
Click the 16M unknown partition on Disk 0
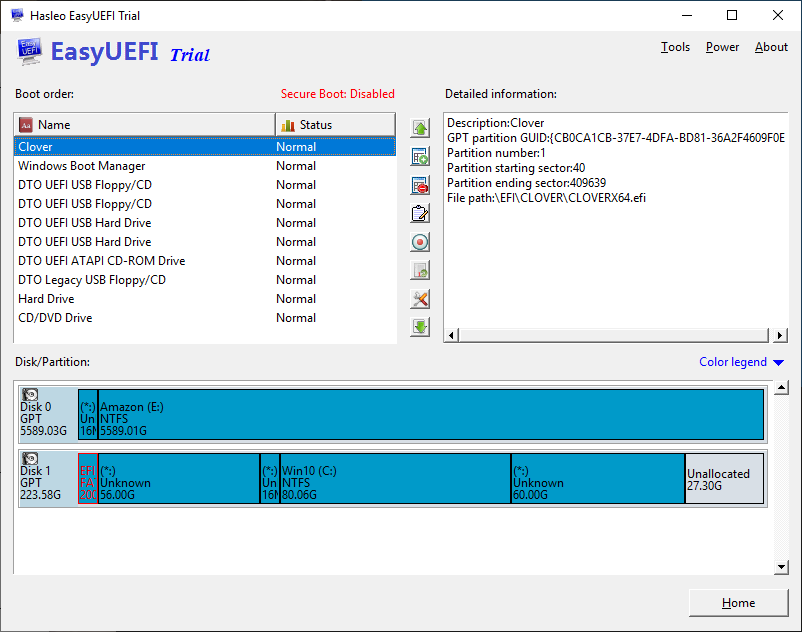(x=88, y=414)
